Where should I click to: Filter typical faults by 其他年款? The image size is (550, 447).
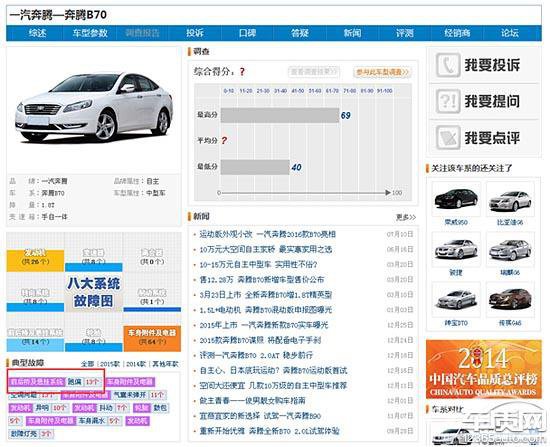pyautogui.click(x=165, y=364)
